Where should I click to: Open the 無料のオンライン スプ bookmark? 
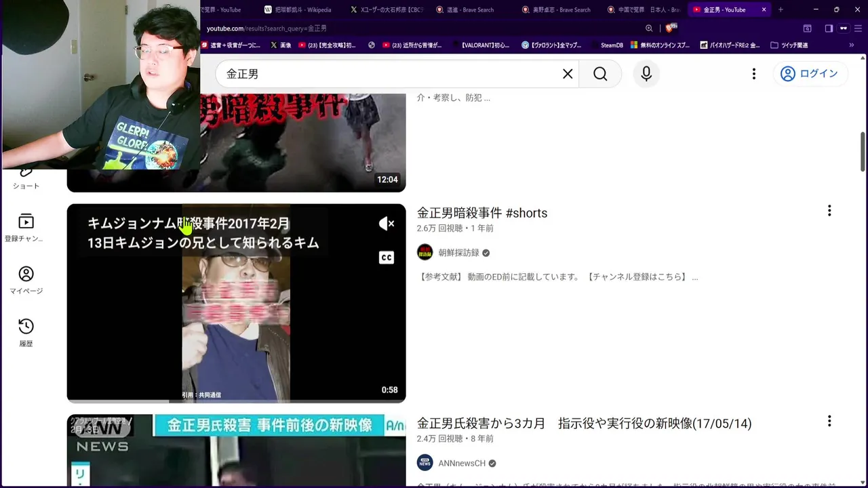click(x=660, y=45)
